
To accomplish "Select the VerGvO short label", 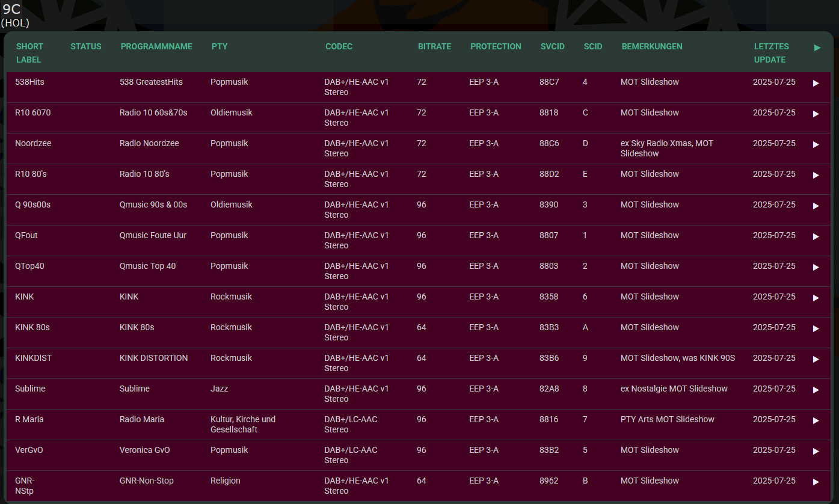I will (29, 450).
